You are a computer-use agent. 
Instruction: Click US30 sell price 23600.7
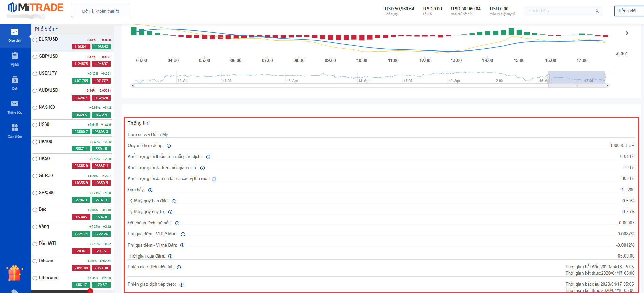coord(81,132)
